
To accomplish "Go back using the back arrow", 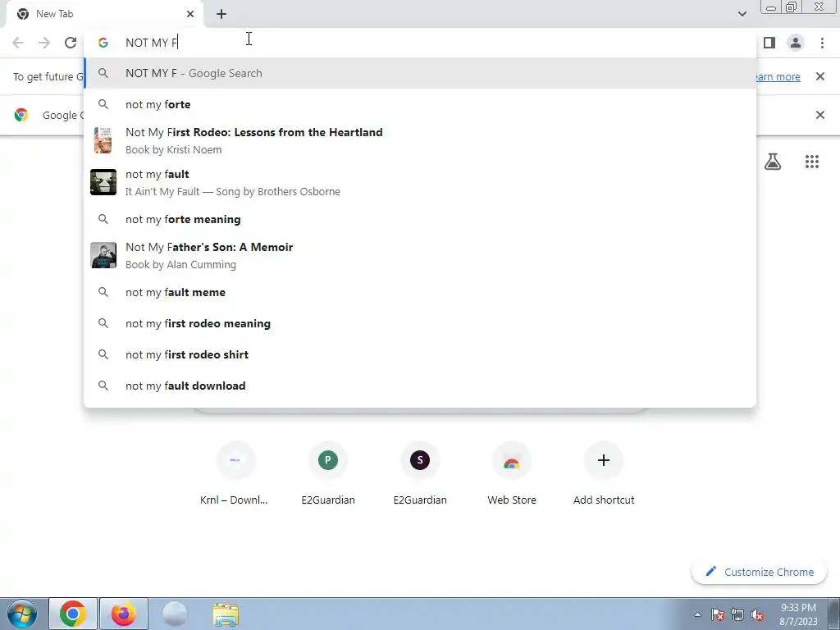I will pyautogui.click(x=18, y=43).
